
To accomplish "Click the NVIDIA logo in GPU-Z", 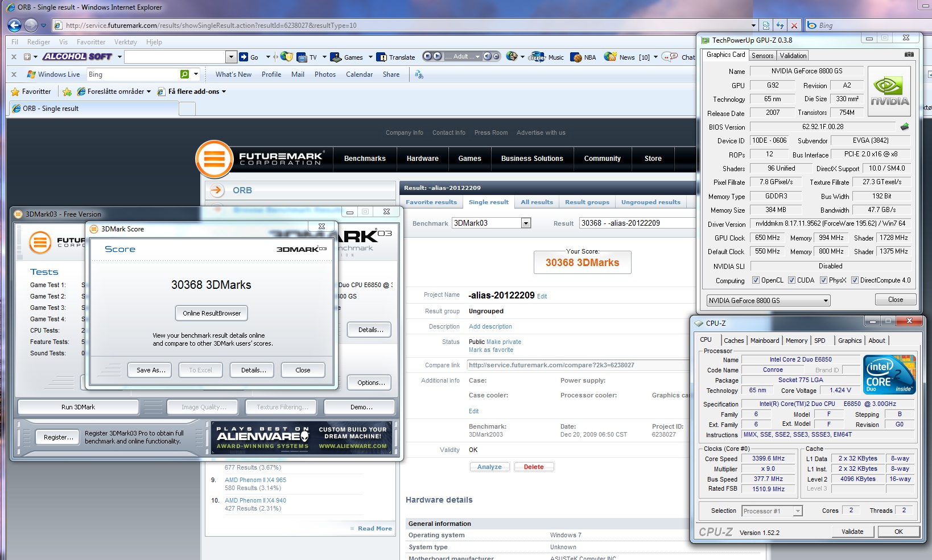I will [x=889, y=91].
